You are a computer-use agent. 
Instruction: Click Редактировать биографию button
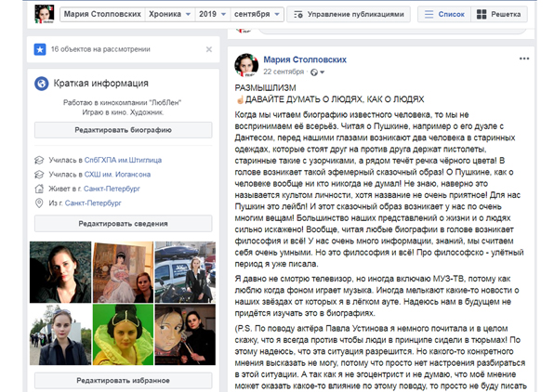tap(124, 130)
